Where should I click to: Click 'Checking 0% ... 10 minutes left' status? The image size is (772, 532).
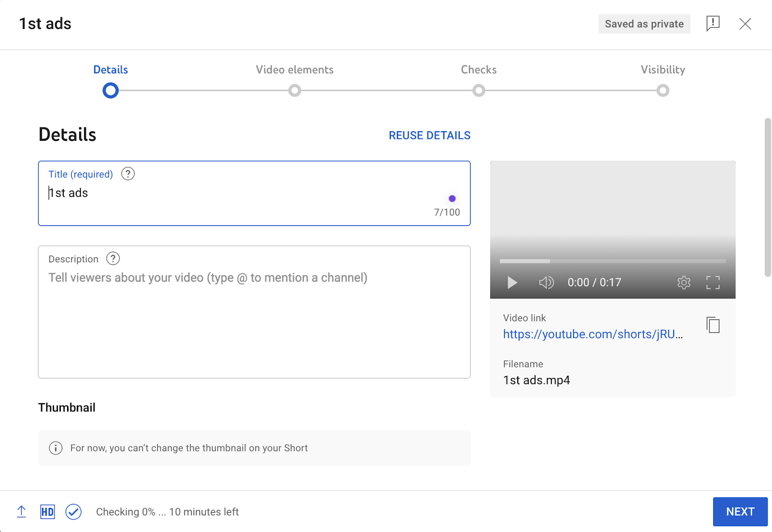tap(167, 512)
